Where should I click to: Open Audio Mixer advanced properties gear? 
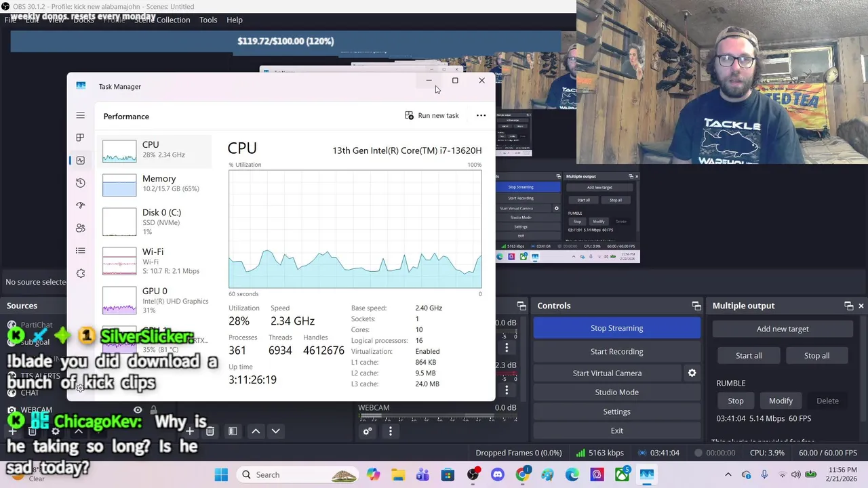tap(367, 431)
